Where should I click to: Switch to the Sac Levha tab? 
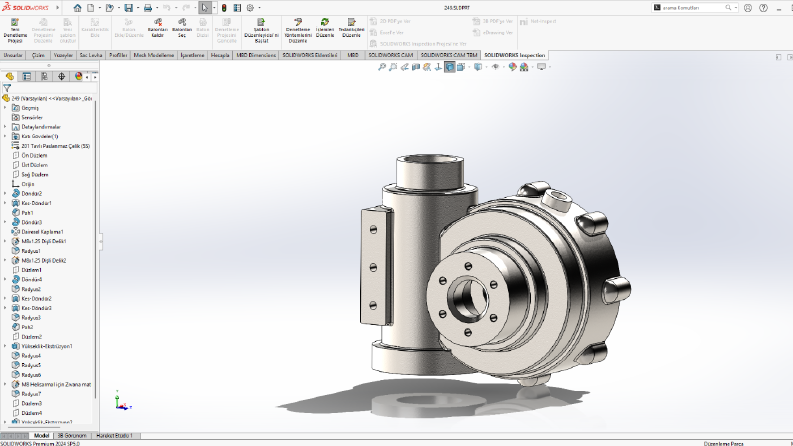point(91,55)
